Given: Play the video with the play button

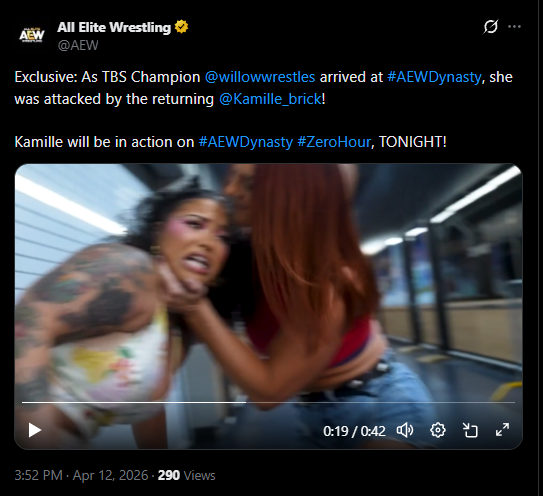Looking at the screenshot, I should coord(35,431).
